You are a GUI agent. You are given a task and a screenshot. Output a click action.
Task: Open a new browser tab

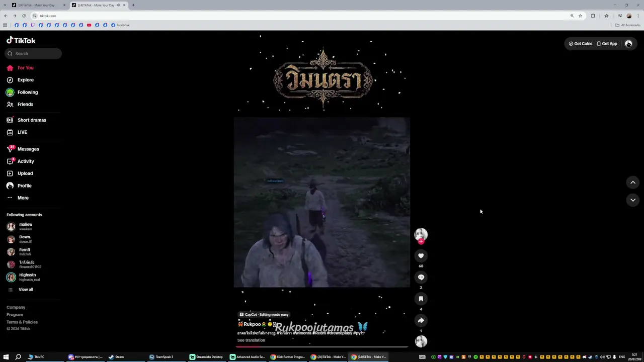[x=133, y=5]
